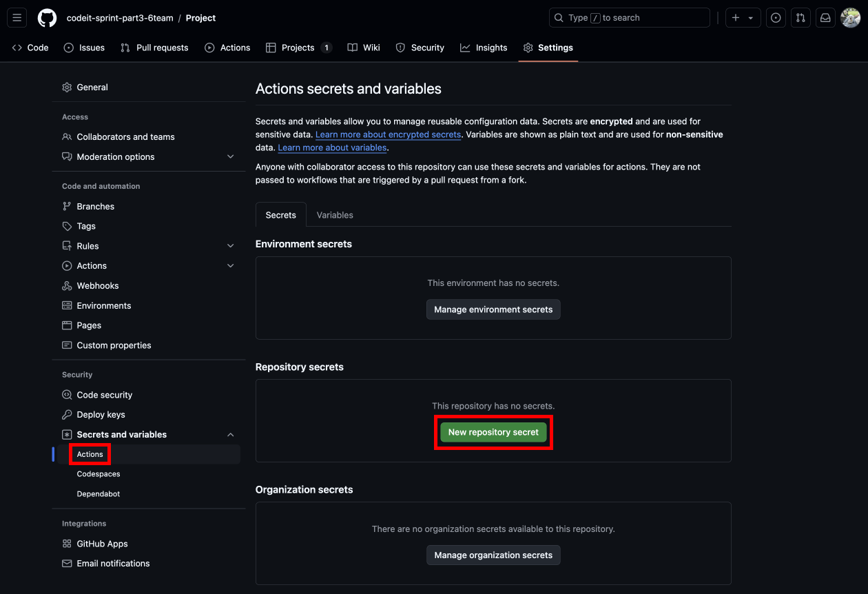Image resolution: width=868 pixels, height=594 pixels.
Task: Click the codeit-sprint-part3-6team organization link
Action: [x=120, y=18]
